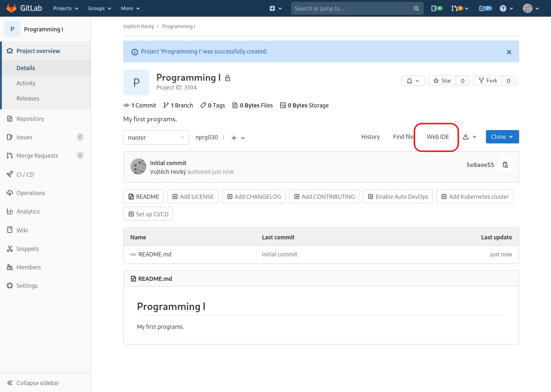Copy the commit SHA to clipboard
The height and width of the screenshot is (392, 551).
(x=505, y=165)
